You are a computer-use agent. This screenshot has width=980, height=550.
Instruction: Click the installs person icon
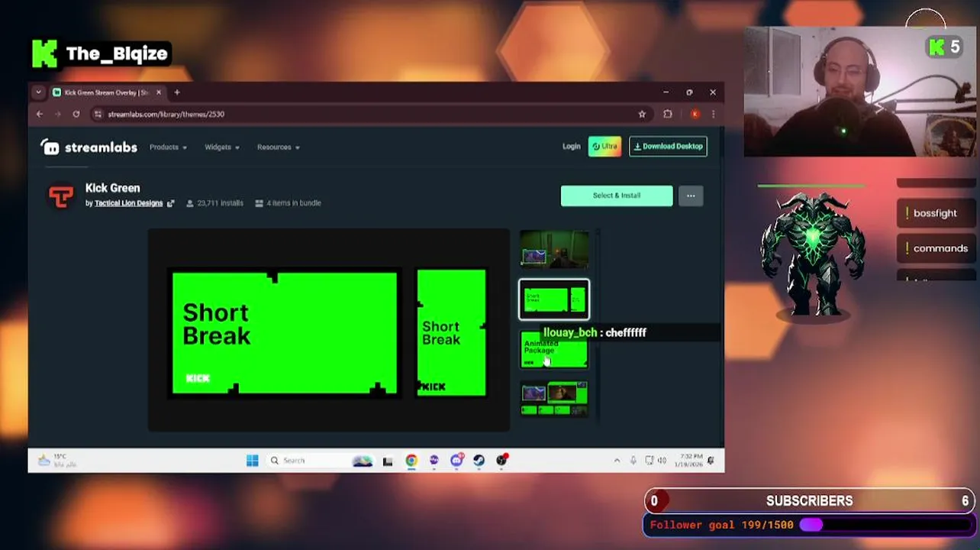(190, 203)
